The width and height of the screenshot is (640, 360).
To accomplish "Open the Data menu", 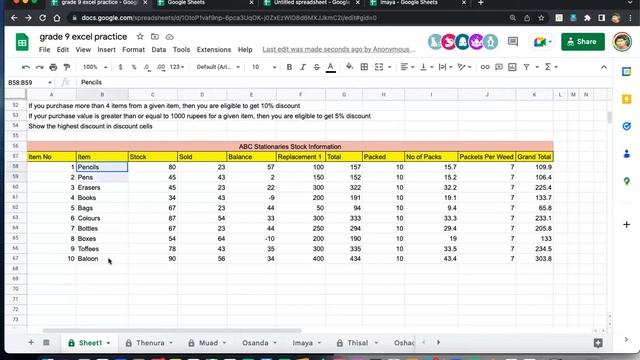I will pyautogui.click(x=159, y=49).
